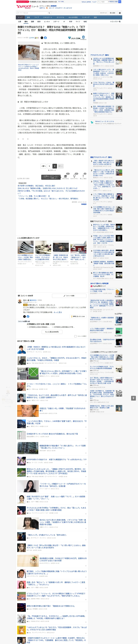Select the 主要 category
The width and height of the screenshot is (138, 644).
click(x=20, y=21)
